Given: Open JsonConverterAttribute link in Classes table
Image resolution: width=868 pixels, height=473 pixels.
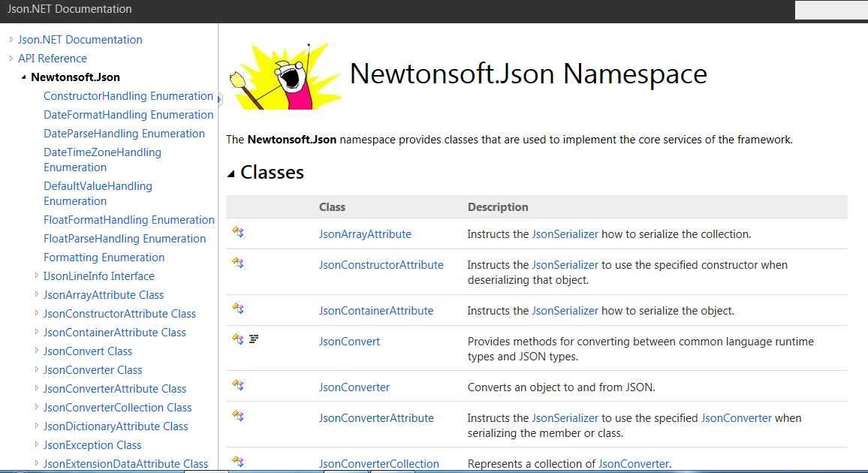Looking at the screenshot, I should 376,419.
